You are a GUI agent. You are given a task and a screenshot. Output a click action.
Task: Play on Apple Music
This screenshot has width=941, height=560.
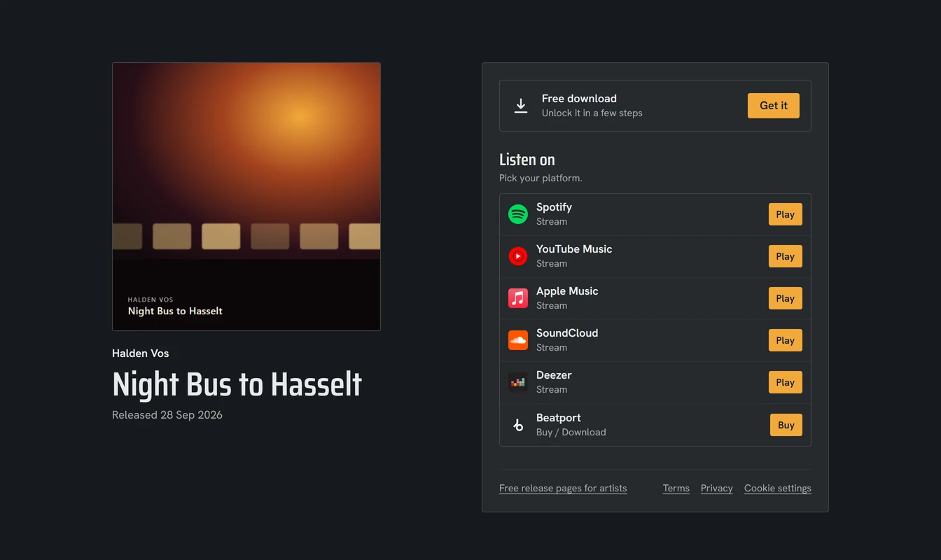pos(786,298)
